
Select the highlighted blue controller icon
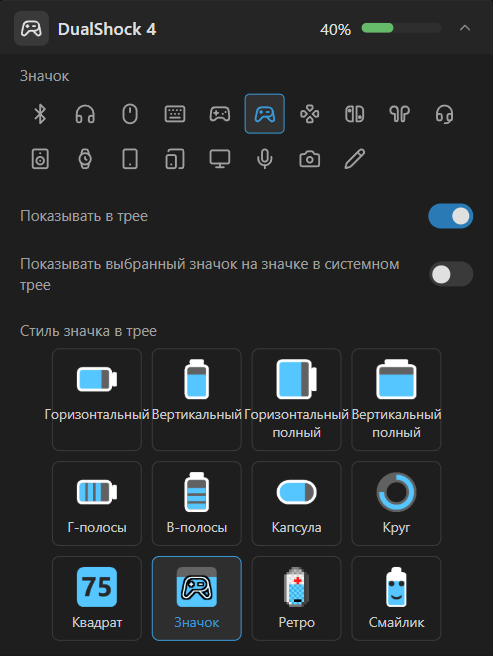264,114
